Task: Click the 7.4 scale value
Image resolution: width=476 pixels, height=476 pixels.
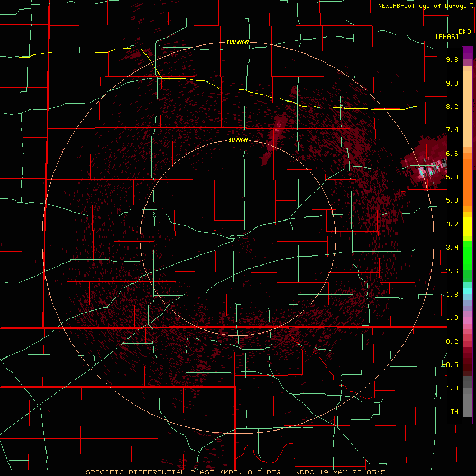Action: [x=452, y=130]
